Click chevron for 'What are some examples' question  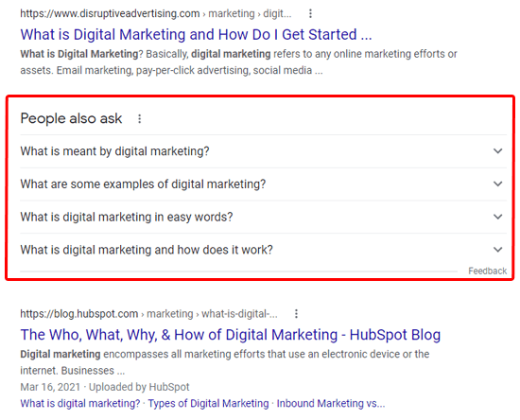coord(497,184)
